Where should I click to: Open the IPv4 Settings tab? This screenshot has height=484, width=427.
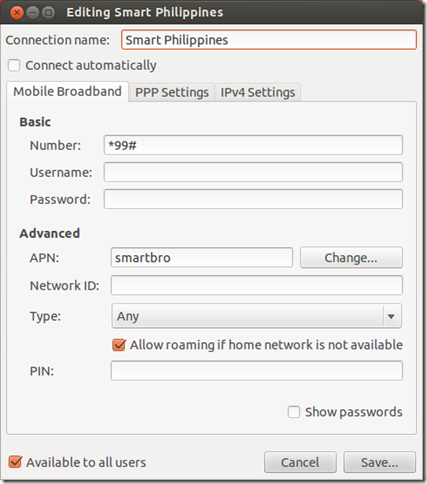click(258, 92)
